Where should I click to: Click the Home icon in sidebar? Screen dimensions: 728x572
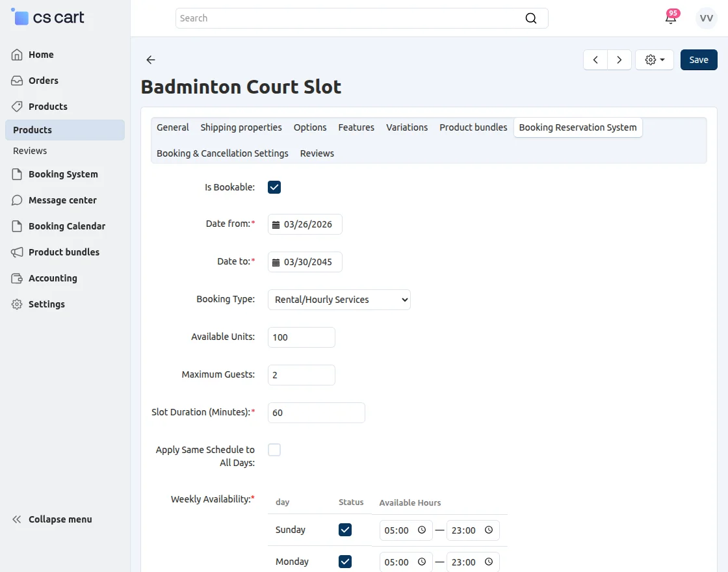pos(18,55)
